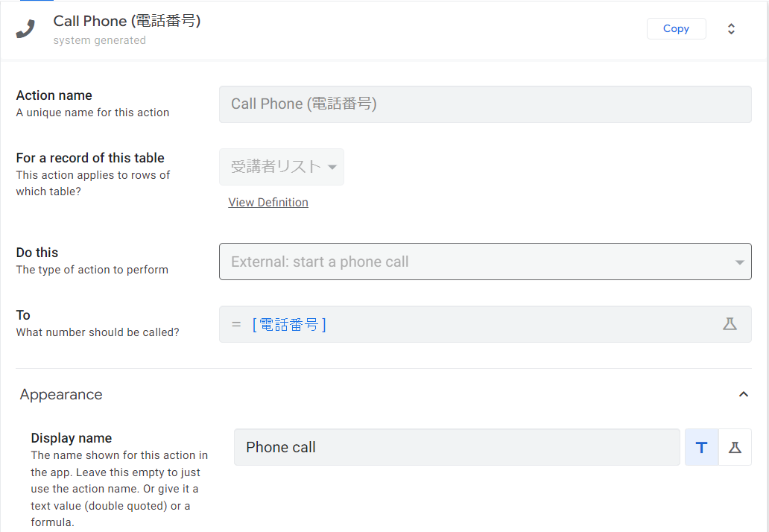Collapse Appearance by clicking its section heading
The width and height of the screenshot is (769, 532).
61,394
